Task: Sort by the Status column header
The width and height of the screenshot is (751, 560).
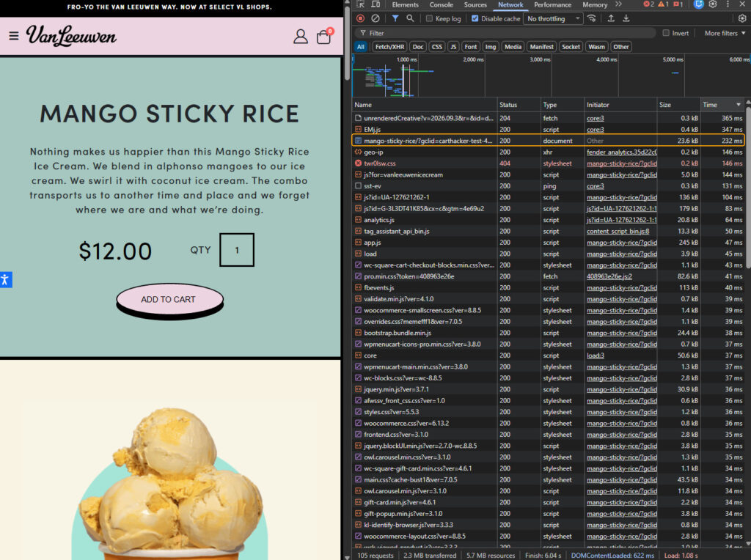Action: click(519, 105)
